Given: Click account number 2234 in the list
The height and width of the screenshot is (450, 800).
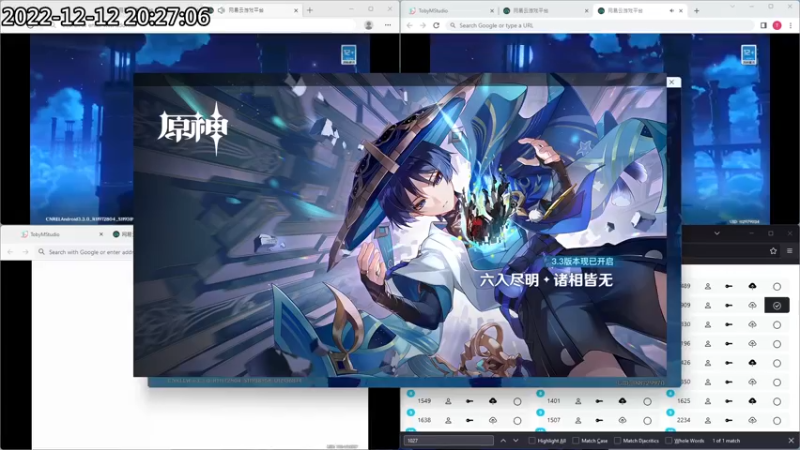Looking at the screenshot, I should [684, 420].
